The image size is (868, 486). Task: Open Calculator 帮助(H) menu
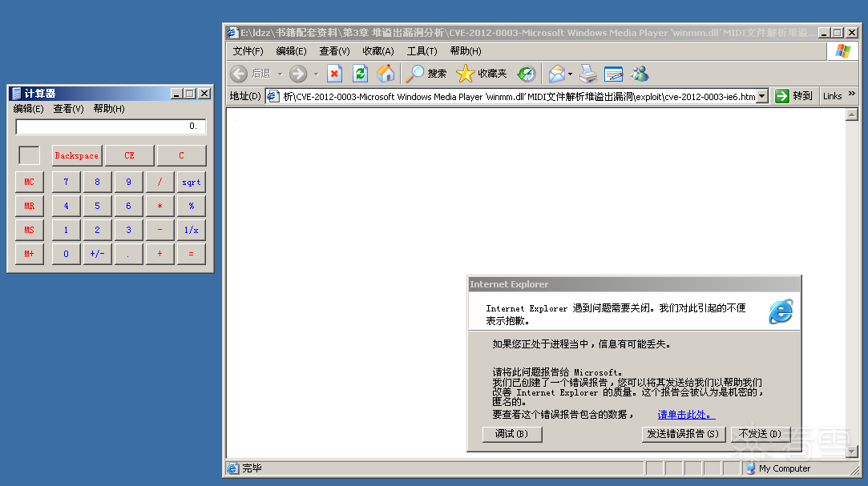click(109, 109)
